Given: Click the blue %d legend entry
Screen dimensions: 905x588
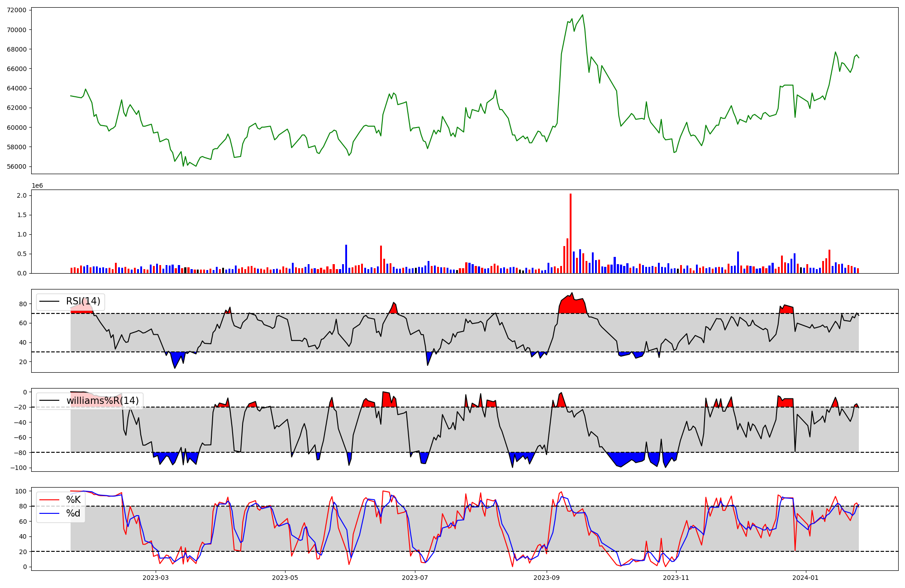Looking at the screenshot, I should click(73, 513).
